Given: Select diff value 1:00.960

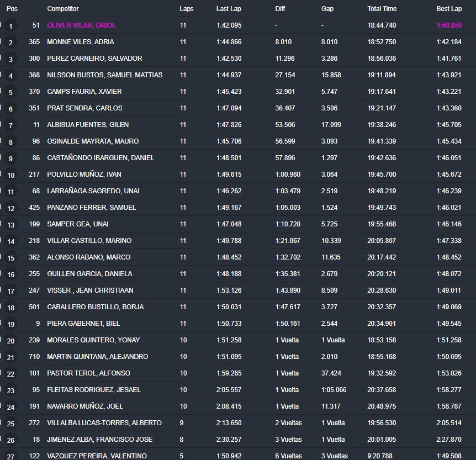Looking at the screenshot, I should click(x=288, y=175).
